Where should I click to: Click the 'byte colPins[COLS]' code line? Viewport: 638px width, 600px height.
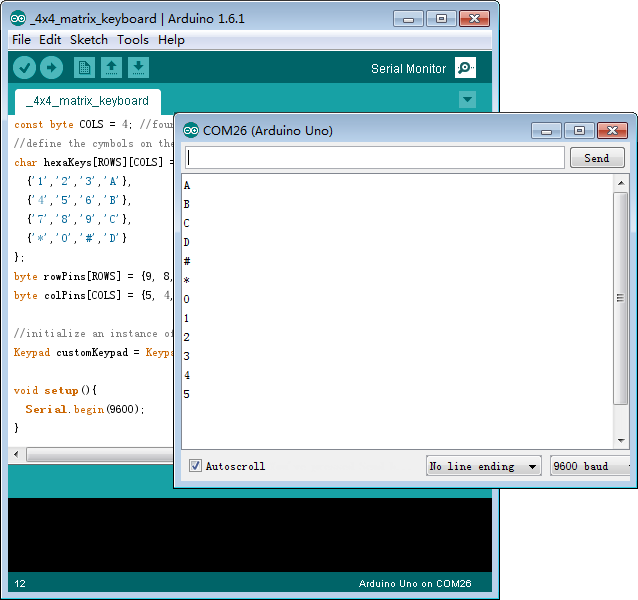tap(93, 295)
